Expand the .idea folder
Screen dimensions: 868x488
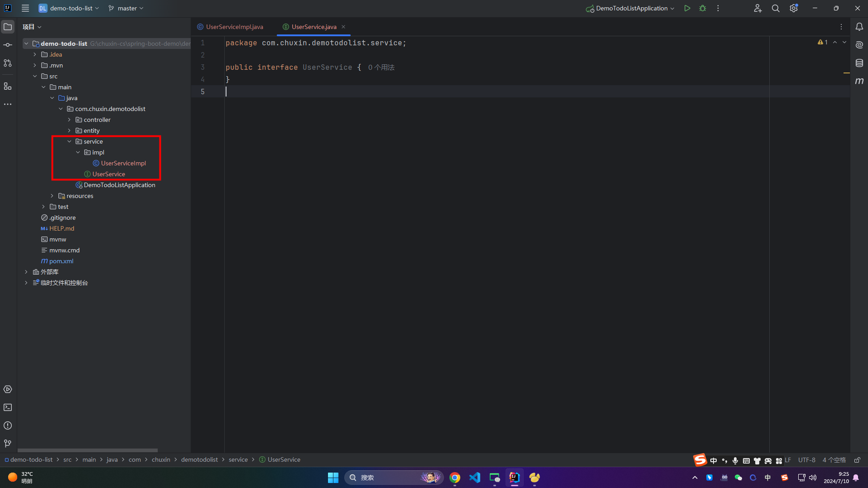(x=35, y=54)
